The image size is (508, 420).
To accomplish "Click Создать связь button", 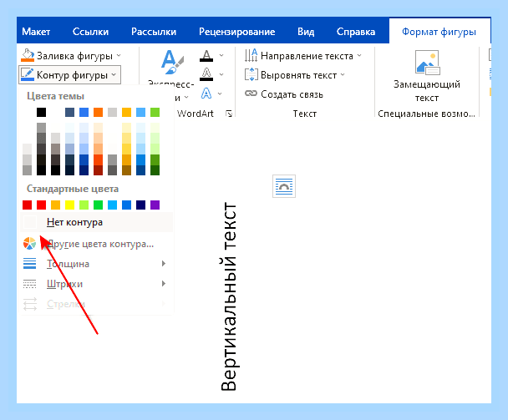I will 284,94.
